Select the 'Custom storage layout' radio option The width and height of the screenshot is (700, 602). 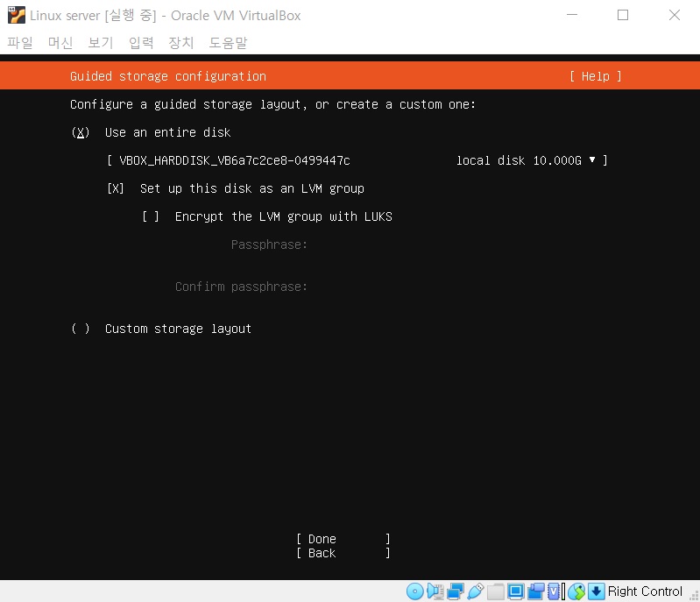(81, 329)
